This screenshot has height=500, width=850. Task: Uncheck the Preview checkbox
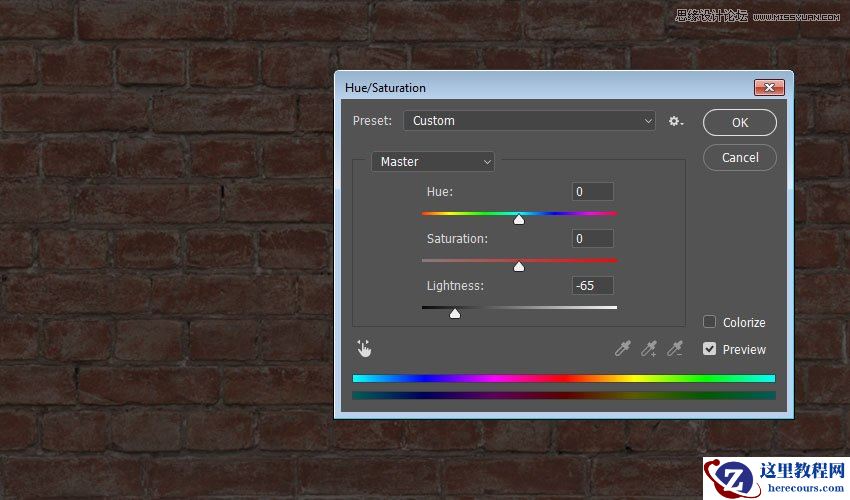tap(709, 349)
